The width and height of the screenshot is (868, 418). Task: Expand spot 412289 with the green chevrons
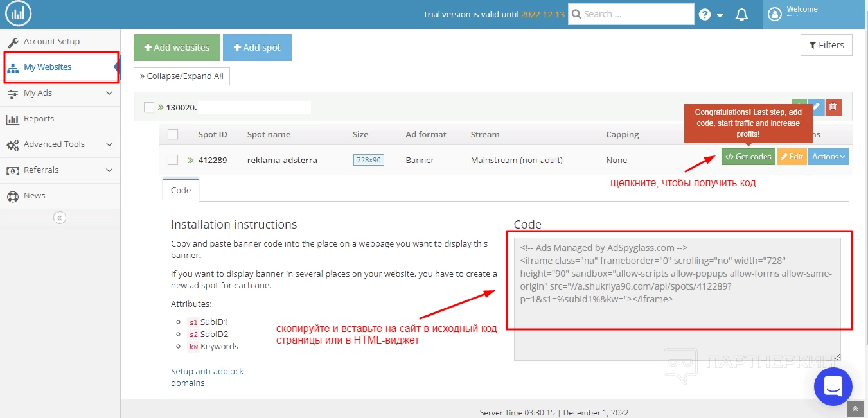(190, 161)
